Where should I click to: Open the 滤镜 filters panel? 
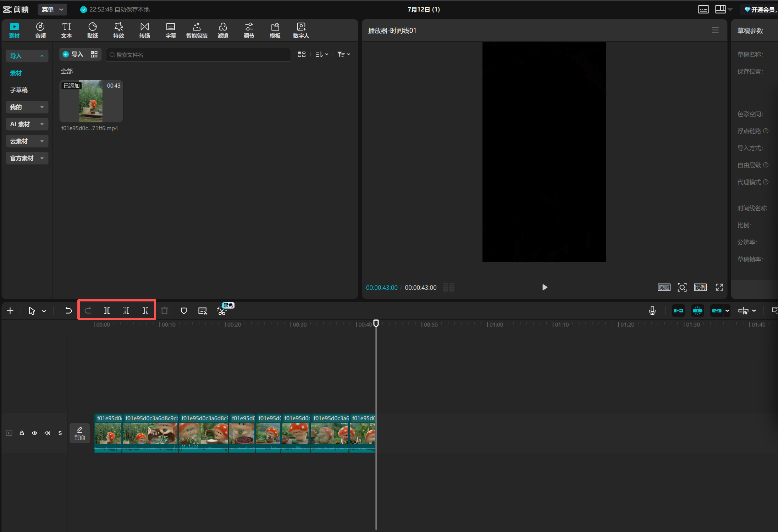223,31
